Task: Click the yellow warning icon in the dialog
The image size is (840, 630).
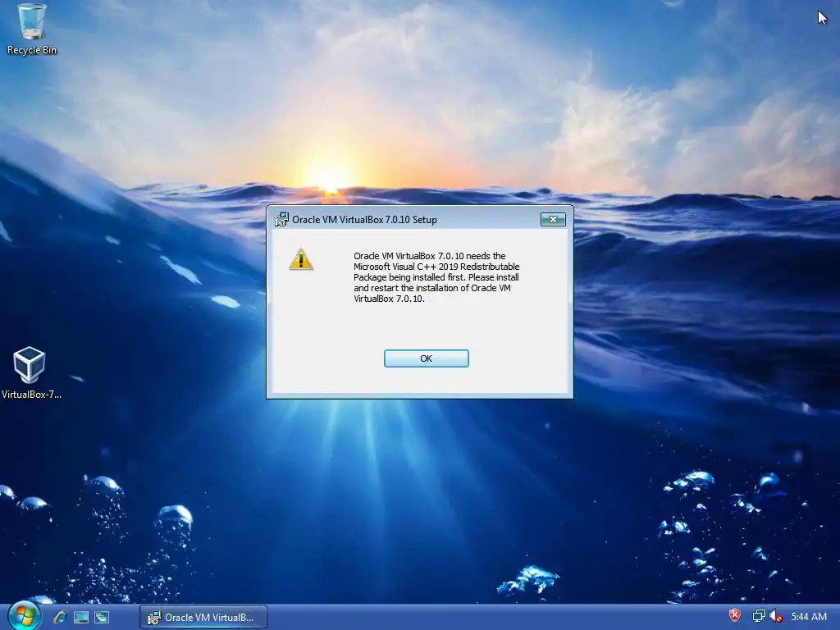Action: pos(301,259)
